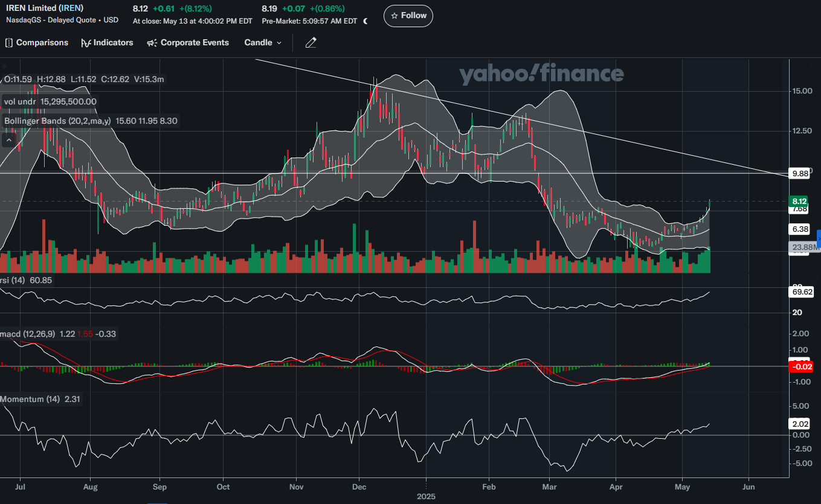Toggle the rsi (14) study label
Image resolution: width=821 pixels, height=504 pixels.
pos(27,281)
